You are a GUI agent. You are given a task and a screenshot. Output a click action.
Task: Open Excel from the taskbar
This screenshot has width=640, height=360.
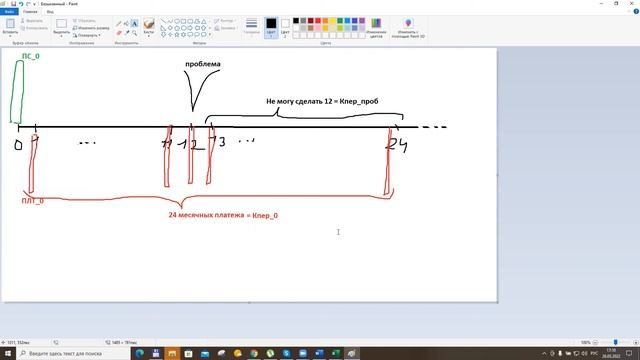(336, 353)
